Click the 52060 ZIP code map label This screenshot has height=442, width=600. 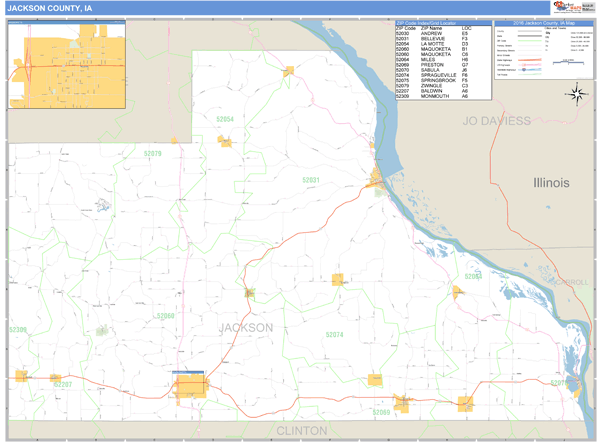coord(165,316)
